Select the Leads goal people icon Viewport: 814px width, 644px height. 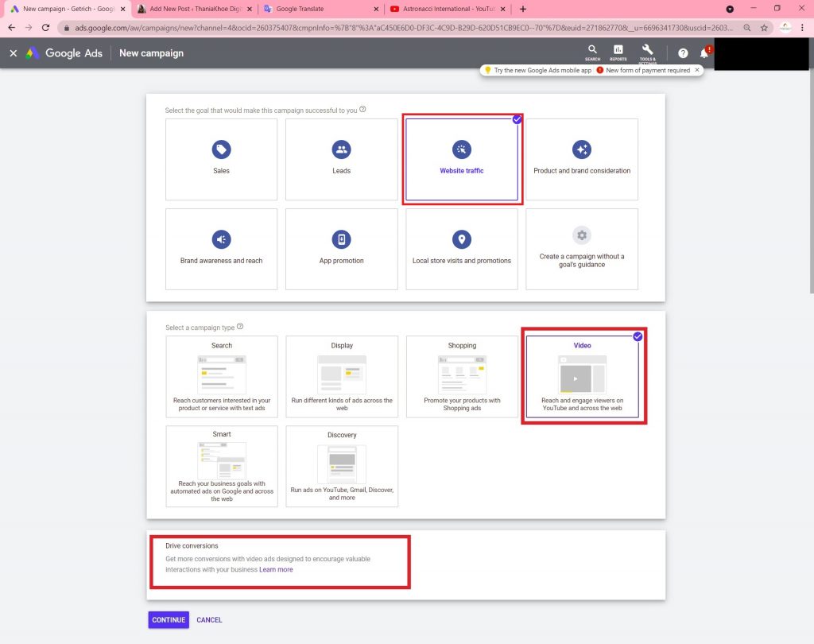pos(341,149)
